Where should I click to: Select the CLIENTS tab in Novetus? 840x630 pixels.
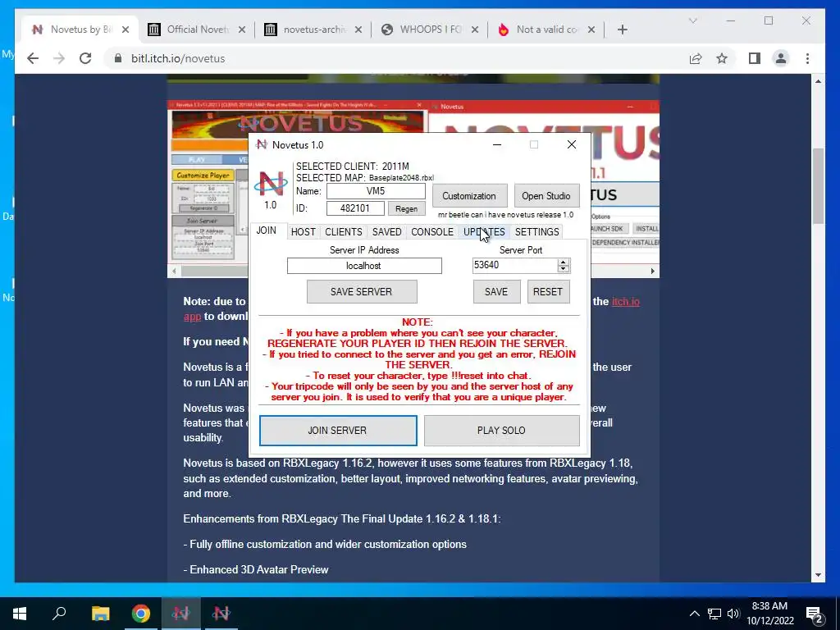click(x=344, y=232)
